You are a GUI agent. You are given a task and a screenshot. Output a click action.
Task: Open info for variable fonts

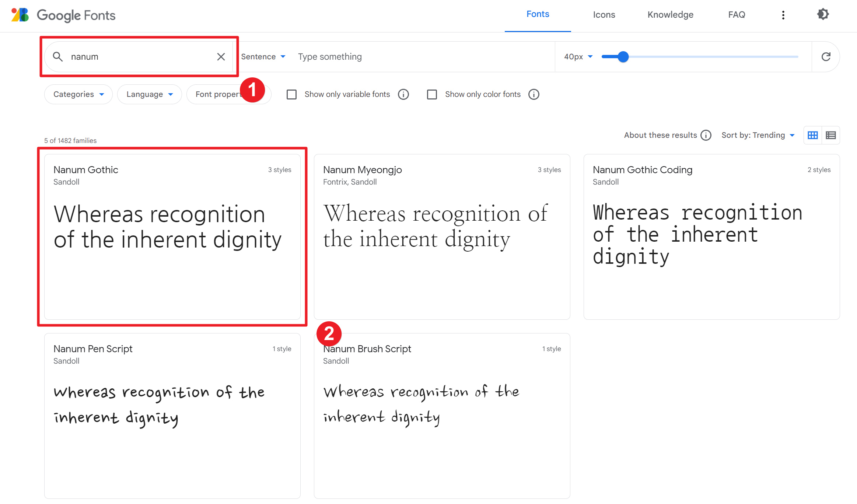[403, 95]
